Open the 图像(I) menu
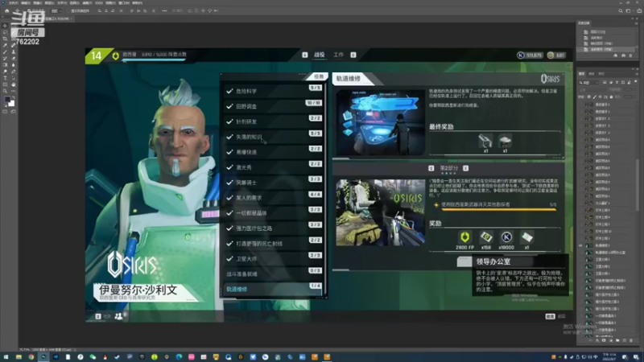 37,3
